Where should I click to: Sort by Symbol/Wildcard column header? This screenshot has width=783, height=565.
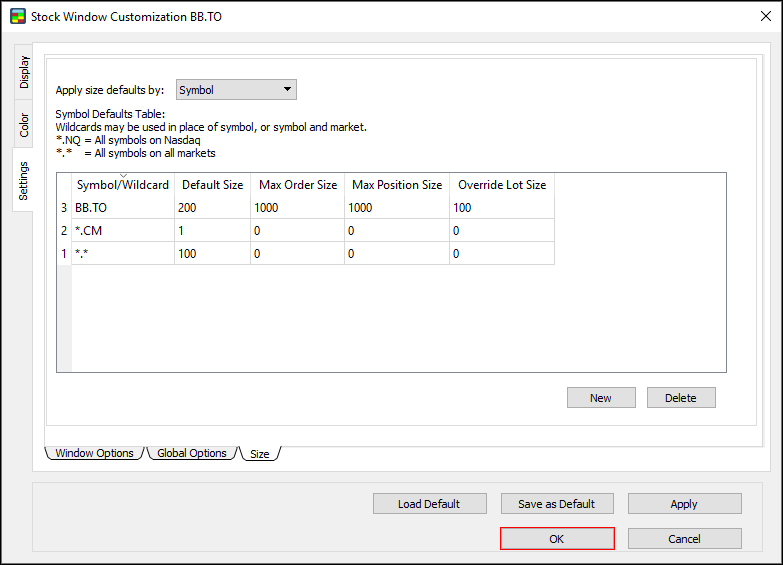(x=123, y=185)
